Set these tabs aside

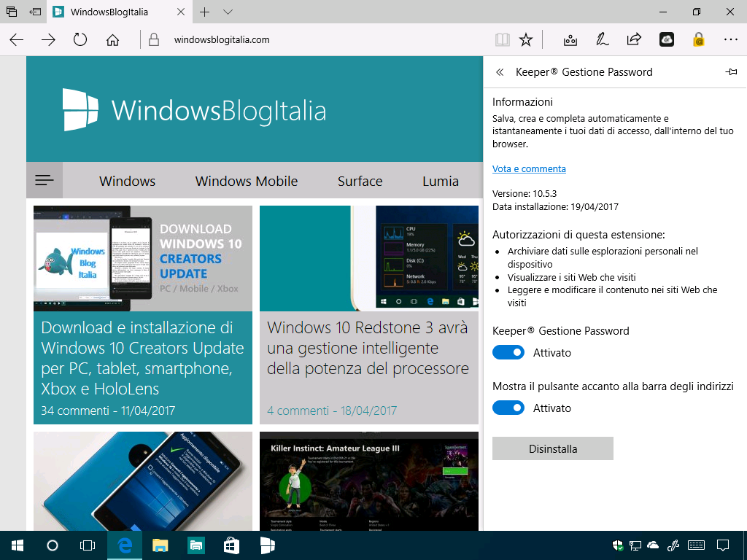pyautogui.click(x=35, y=12)
